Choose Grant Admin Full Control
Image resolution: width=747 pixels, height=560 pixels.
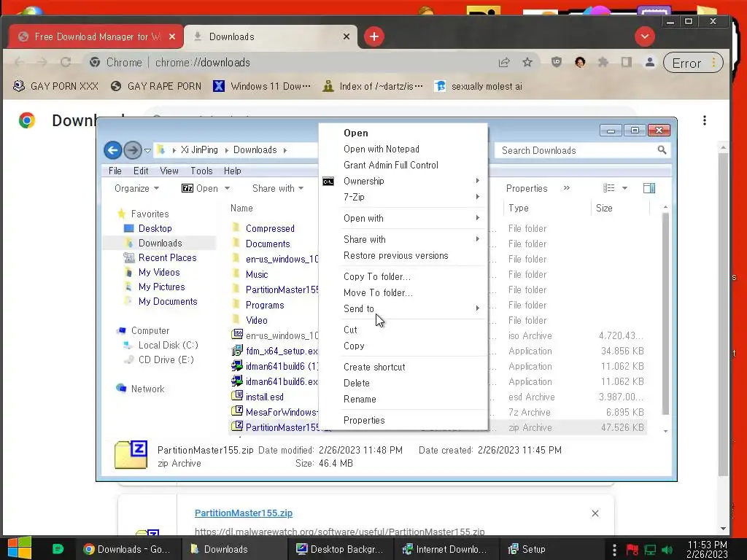point(391,166)
